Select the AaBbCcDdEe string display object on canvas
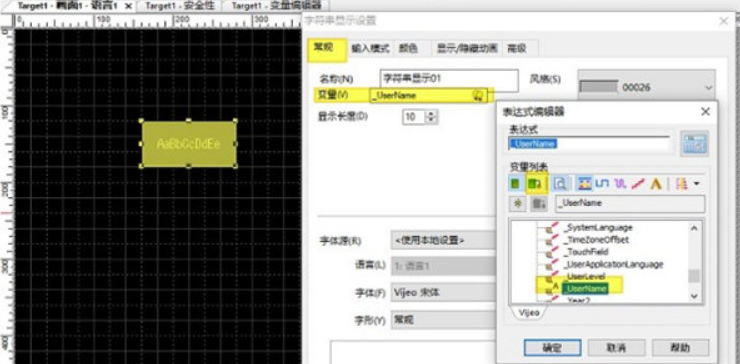Screen dimensions: 740x364 188,144
